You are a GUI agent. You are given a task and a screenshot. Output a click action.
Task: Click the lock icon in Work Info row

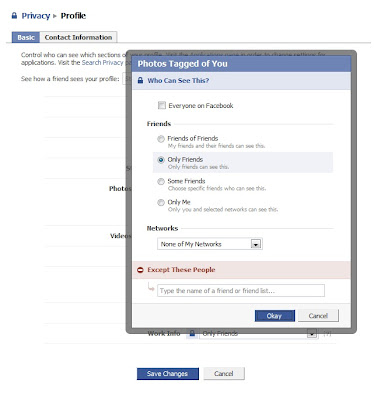point(192,333)
